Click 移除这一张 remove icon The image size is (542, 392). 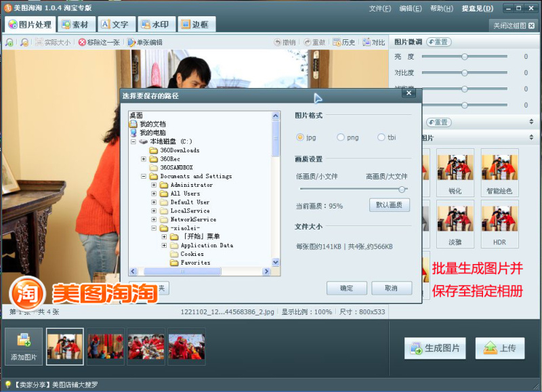[x=82, y=42]
